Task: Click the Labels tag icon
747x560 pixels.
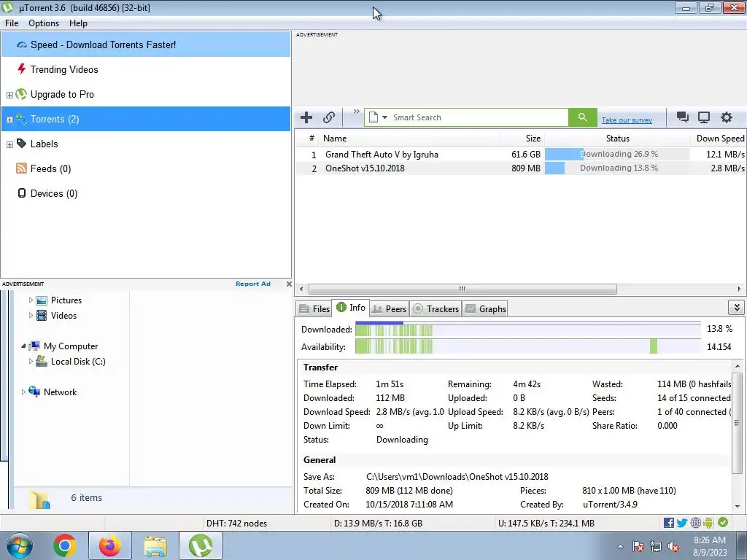Action: tap(21, 144)
